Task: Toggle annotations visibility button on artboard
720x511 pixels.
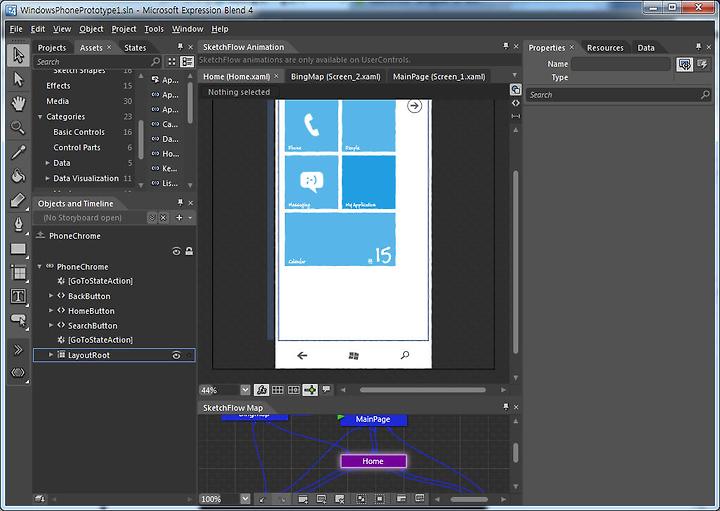Action: [326, 389]
